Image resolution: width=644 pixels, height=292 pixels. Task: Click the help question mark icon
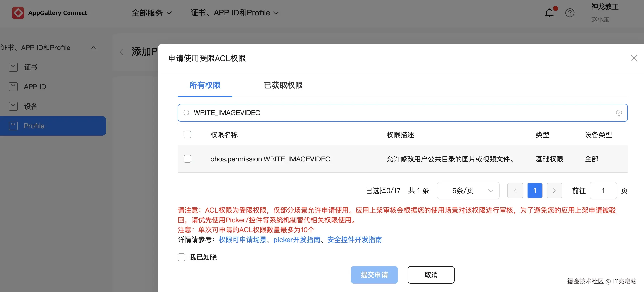tap(570, 13)
